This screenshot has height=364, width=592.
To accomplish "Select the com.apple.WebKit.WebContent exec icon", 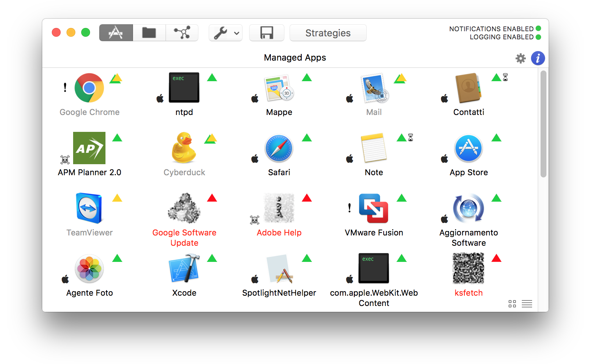I will point(374,268).
